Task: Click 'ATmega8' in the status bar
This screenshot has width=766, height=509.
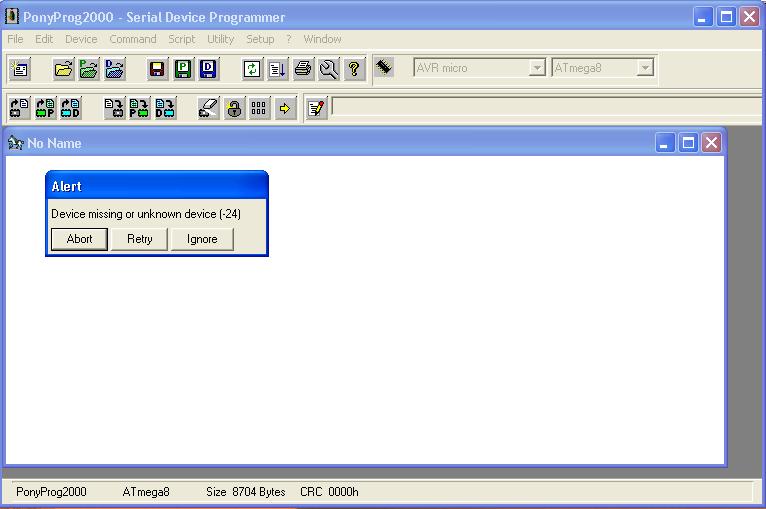Action: [x=146, y=492]
